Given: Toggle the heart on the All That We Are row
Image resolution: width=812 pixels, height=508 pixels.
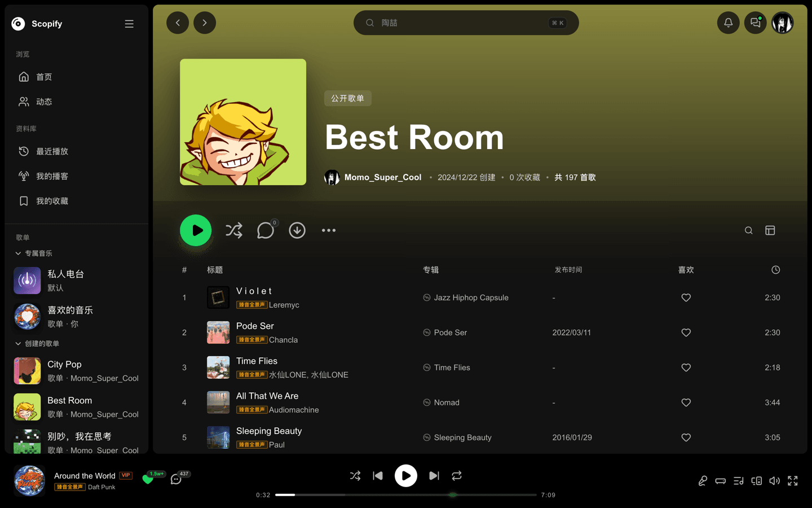Looking at the screenshot, I should 686,402.
